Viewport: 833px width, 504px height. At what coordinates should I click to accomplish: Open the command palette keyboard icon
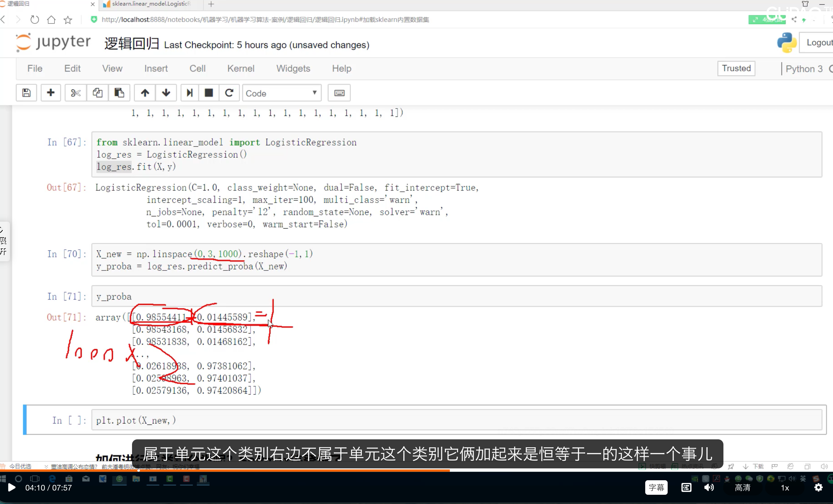pos(339,93)
